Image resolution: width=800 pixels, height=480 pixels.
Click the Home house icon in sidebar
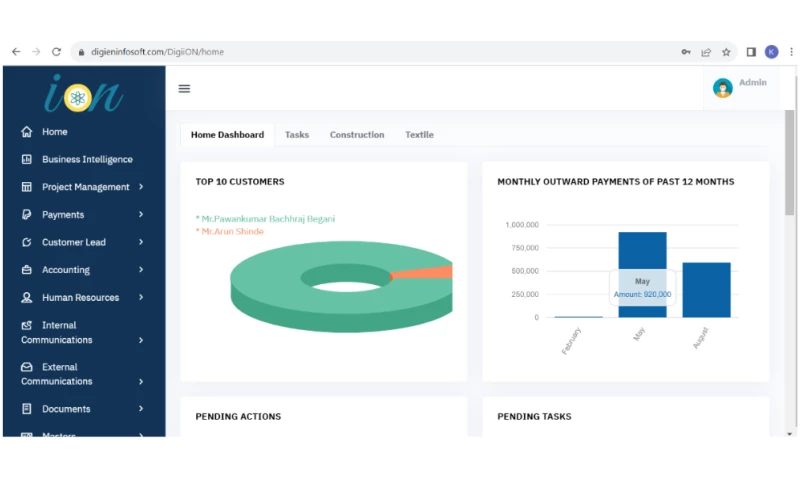click(x=27, y=132)
